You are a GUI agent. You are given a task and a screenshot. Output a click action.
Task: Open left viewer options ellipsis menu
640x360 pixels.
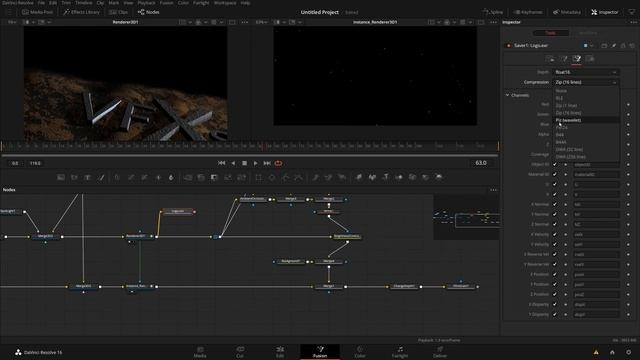[244, 22]
